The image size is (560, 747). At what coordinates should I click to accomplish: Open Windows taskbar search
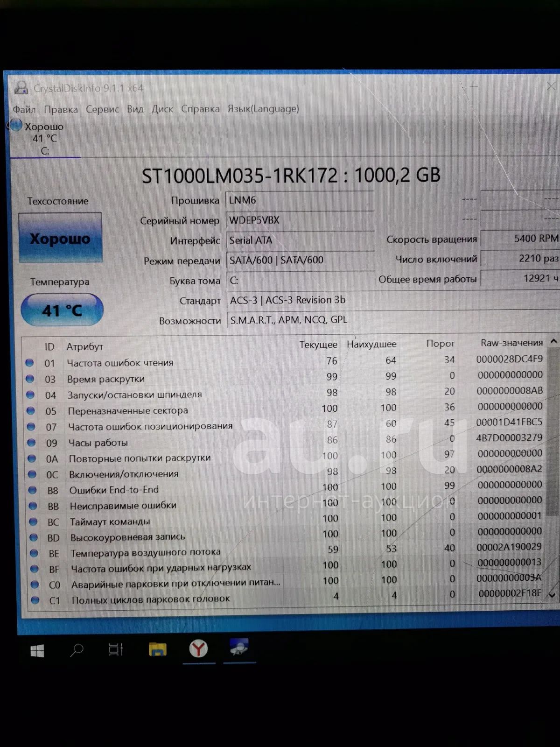click(x=77, y=650)
